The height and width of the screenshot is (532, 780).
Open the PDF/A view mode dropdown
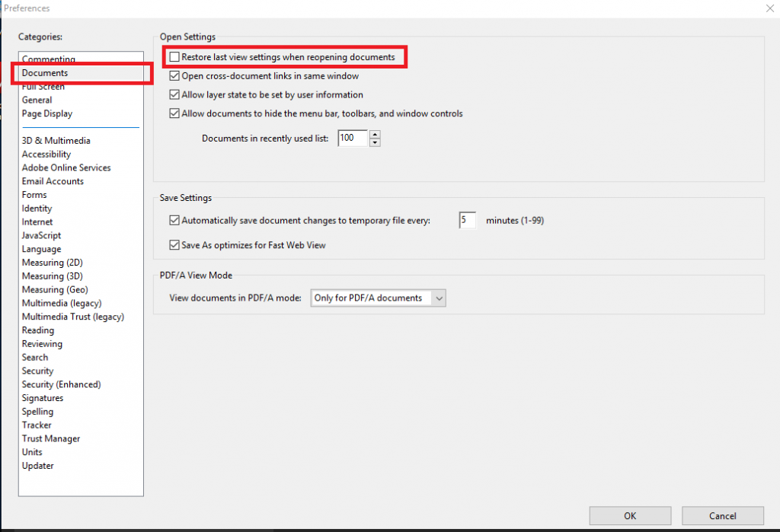378,298
